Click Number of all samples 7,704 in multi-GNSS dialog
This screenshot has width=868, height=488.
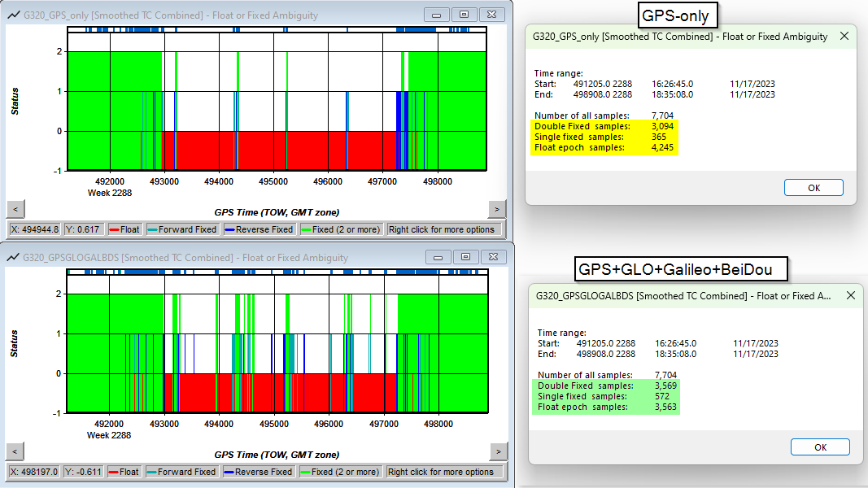(666, 375)
